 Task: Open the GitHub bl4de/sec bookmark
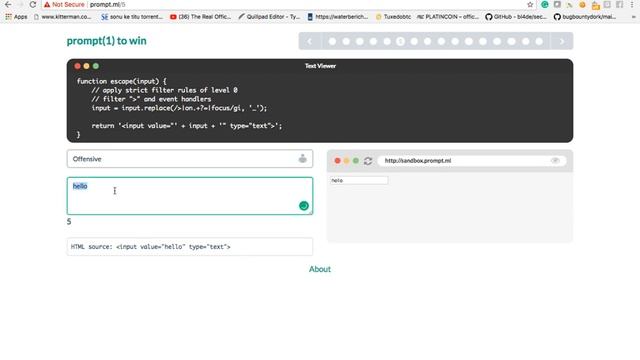click(516, 17)
